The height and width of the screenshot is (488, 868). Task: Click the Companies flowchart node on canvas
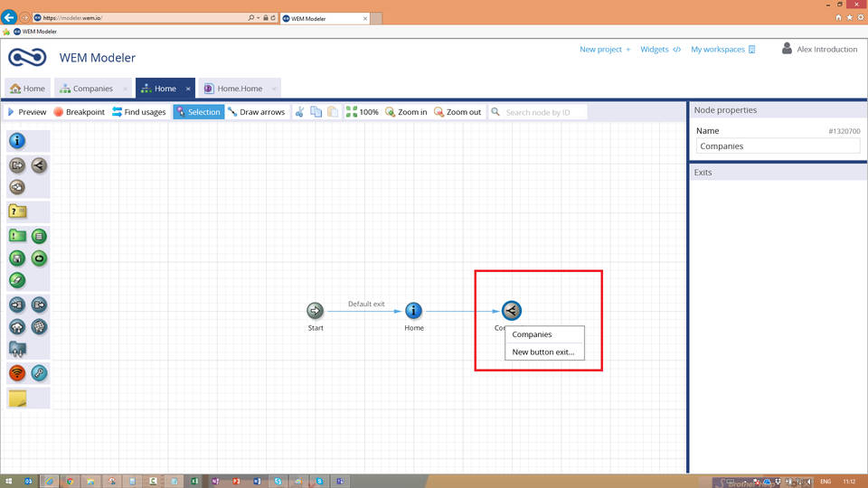pyautogui.click(x=512, y=310)
